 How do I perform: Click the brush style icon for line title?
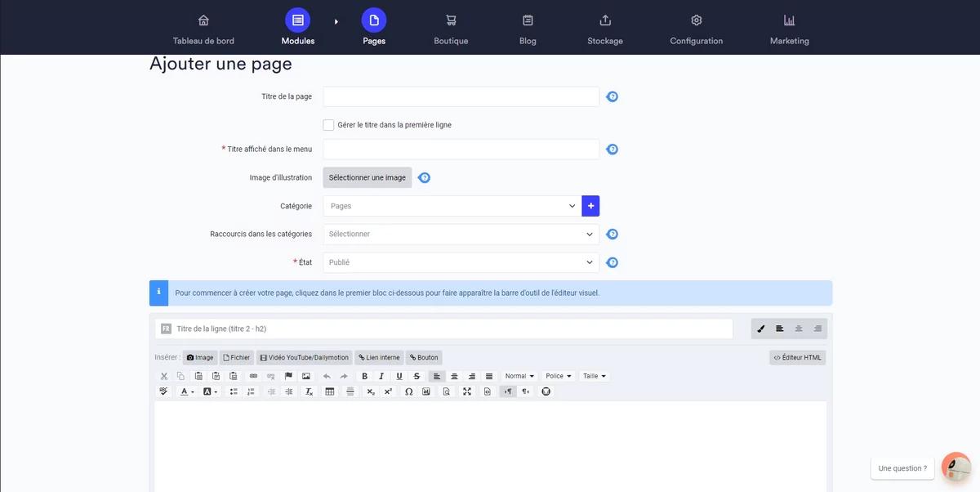tap(761, 329)
